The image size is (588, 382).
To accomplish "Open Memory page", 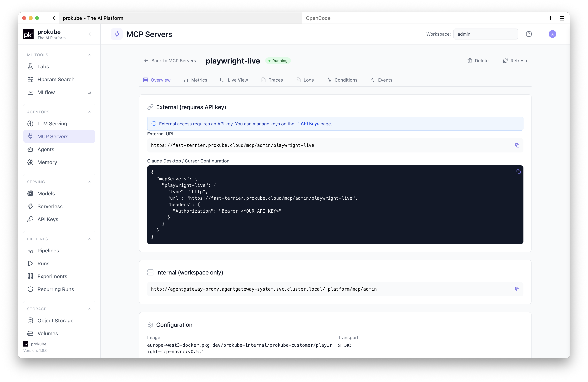I will pyautogui.click(x=59, y=162).
